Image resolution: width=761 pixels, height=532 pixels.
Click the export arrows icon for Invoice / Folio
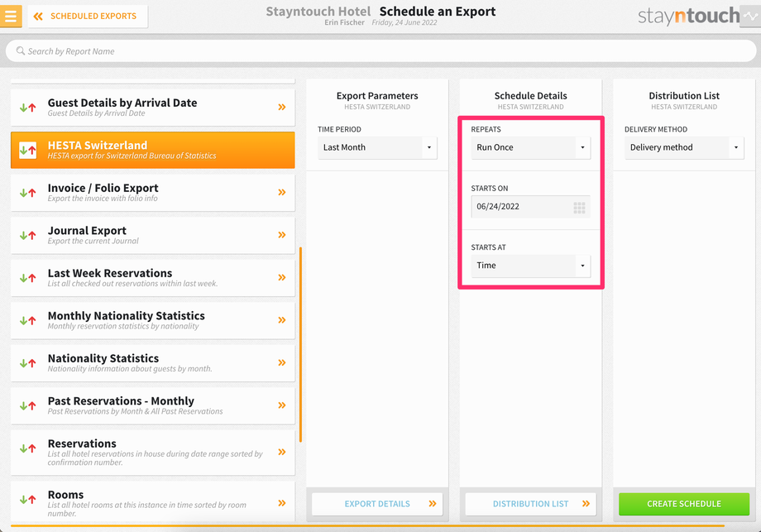[27, 193]
